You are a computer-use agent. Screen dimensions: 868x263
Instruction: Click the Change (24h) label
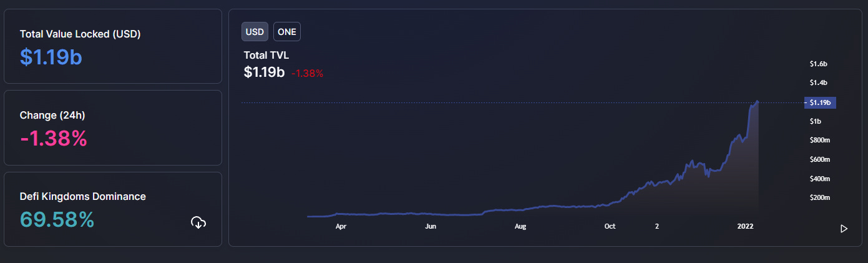(x=52, y=115)
